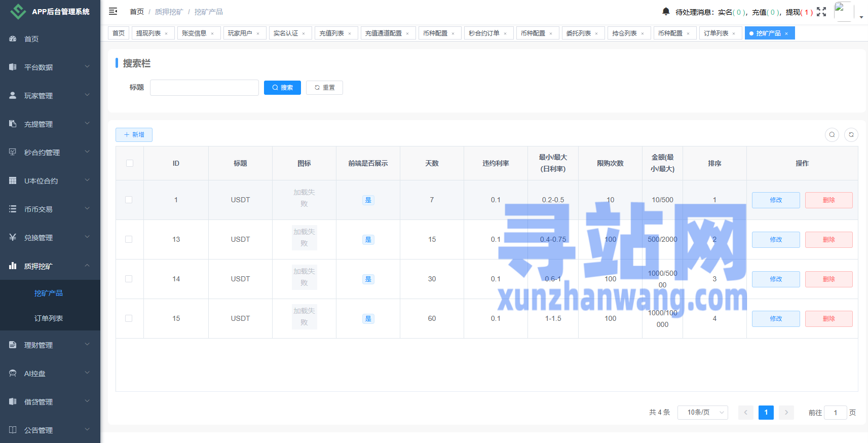Click 删除 for row ID 13
This screenshot has width=868, height=443.
pyautogui.click(x=828, y=240)
